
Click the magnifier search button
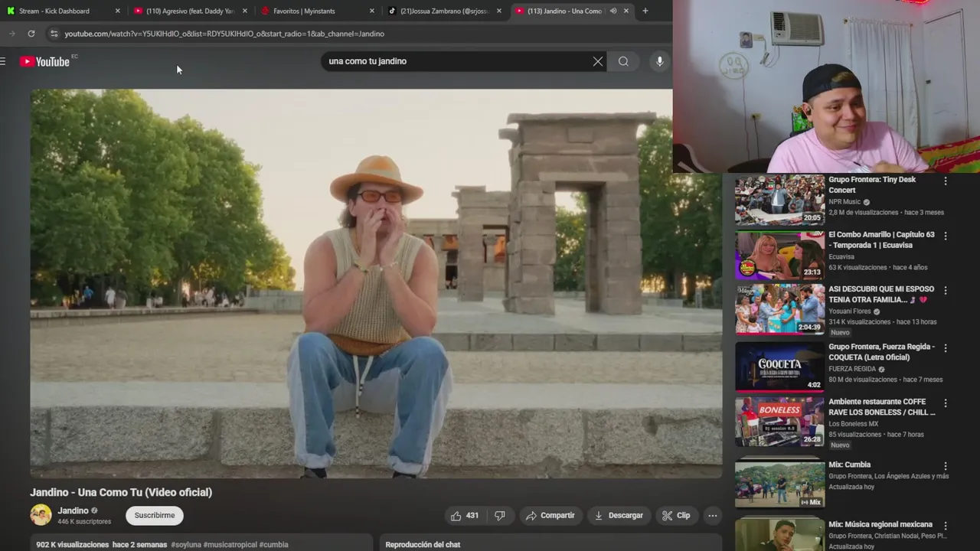coord(623,61)
